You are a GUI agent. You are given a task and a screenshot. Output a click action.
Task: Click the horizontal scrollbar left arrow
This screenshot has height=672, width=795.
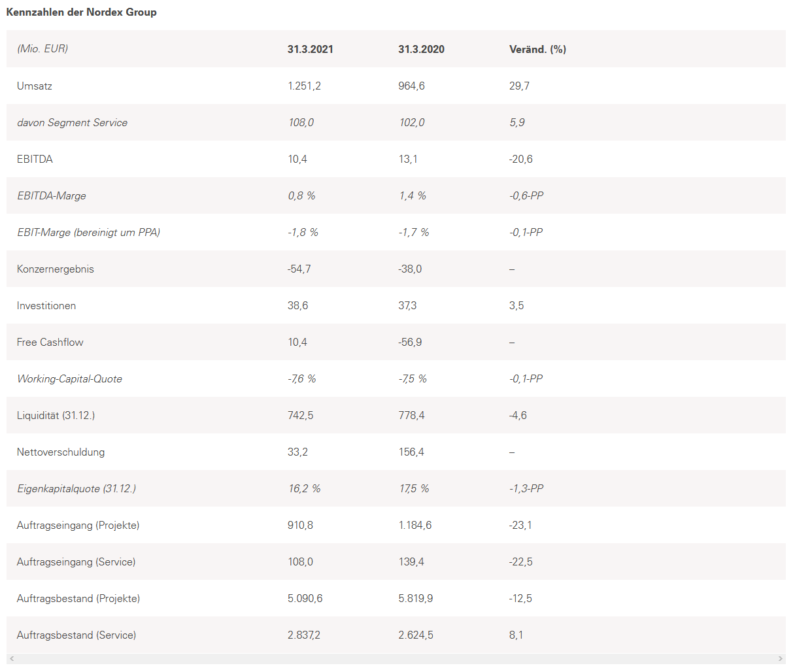12,658
